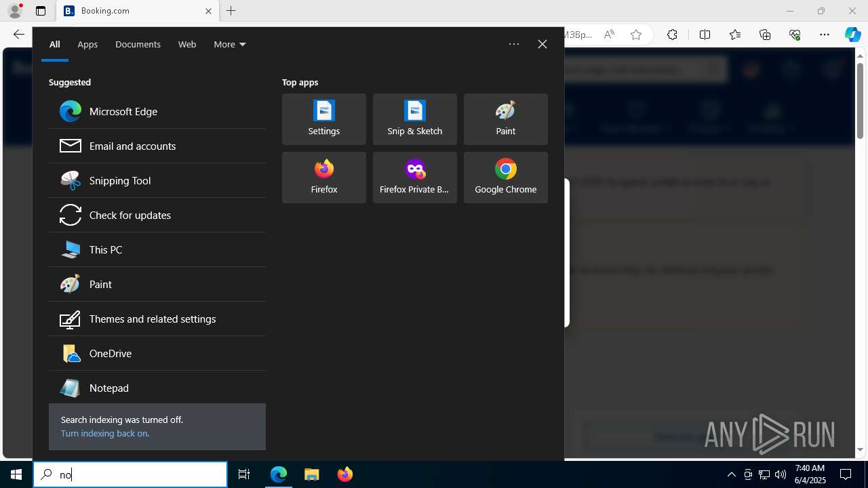This screenshot has height=488, width=868.
Task: Launch Google Chrome tile
Action: coord(506,178)
